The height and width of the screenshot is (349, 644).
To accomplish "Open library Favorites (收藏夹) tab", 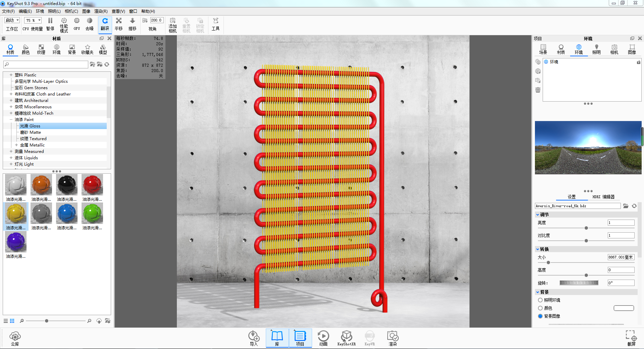I will click(x=87, y=49).
